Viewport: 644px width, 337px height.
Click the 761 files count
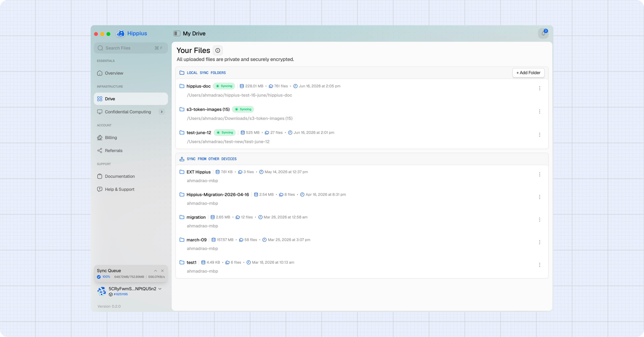point(281,86)
